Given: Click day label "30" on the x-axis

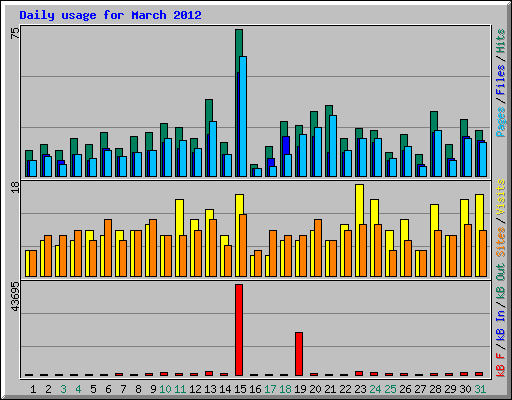Looking at the screenshot, I should tap(465, 389).
